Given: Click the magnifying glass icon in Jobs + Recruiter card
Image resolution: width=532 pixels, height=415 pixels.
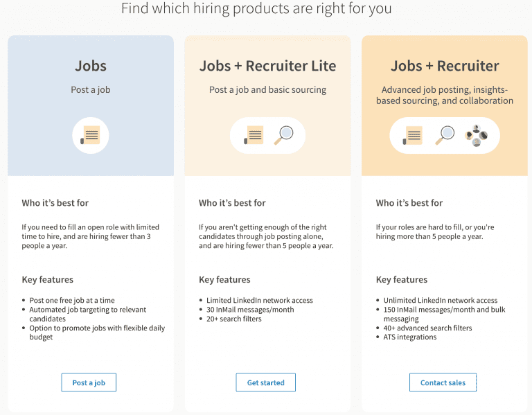Looking at the screenshot, I should (445, 135).
